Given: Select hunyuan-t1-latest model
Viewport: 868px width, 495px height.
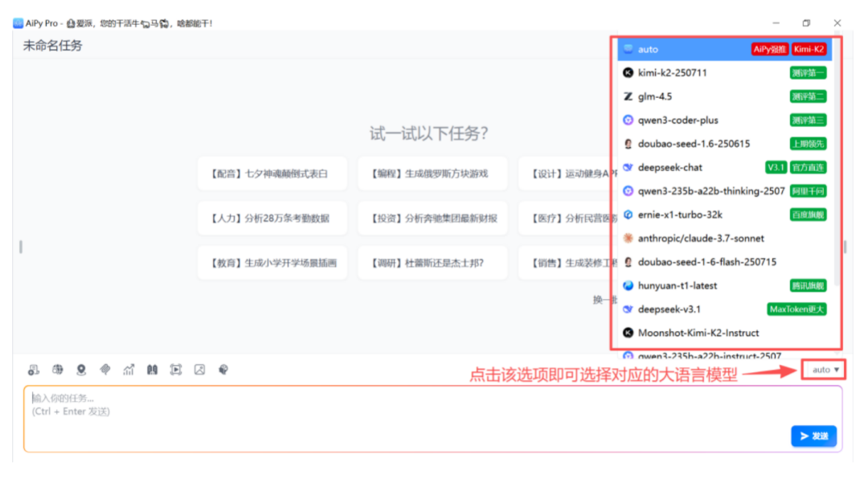Looking at the screenshot, I should point(725,286).
